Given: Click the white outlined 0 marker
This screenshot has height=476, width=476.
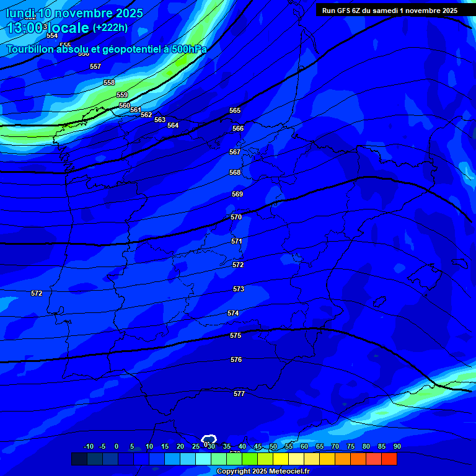Looking at the screenshot, I should (208, 440).
